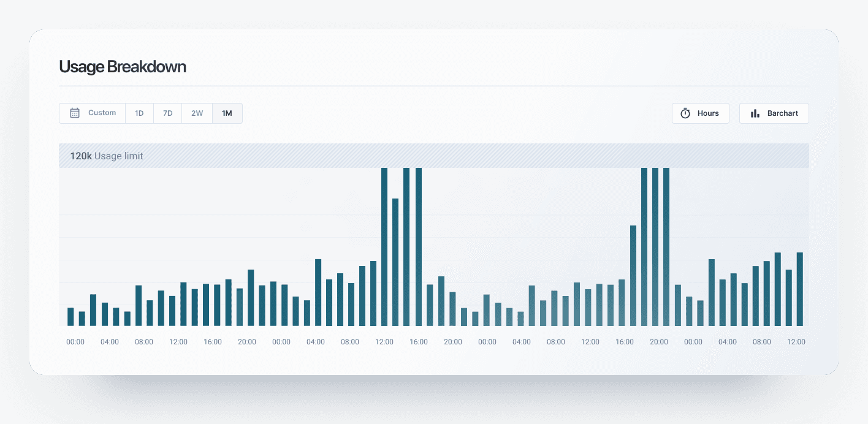Enable the 1M aggregation view
The height and width of the screenshot is (424, 868).
pos(227,113)
